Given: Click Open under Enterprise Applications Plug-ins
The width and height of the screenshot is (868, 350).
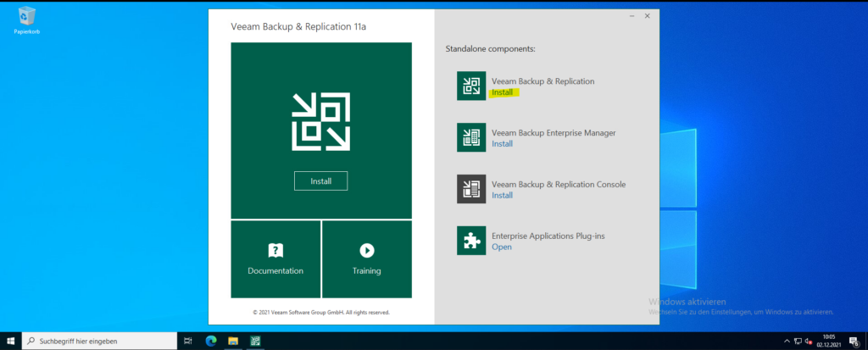Looking at the screenshot, I should click(x=502, y=247).
